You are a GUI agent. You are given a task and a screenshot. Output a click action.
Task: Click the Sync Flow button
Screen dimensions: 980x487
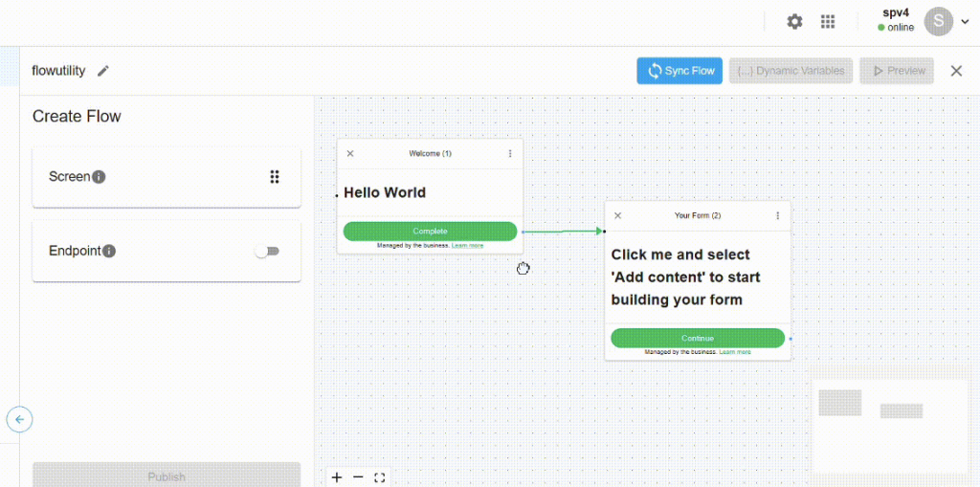pos(679,71)
